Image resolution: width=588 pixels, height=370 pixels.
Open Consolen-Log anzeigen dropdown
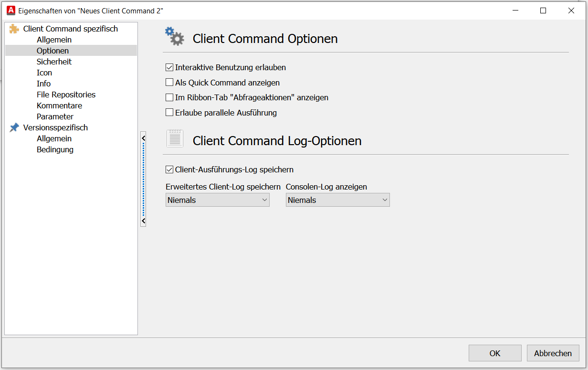tap(338, 200)
